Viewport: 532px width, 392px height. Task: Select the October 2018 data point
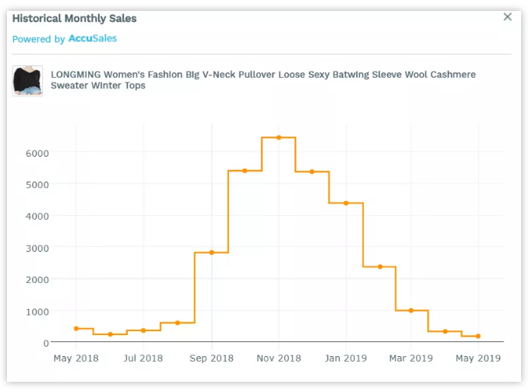coord(245,171)
